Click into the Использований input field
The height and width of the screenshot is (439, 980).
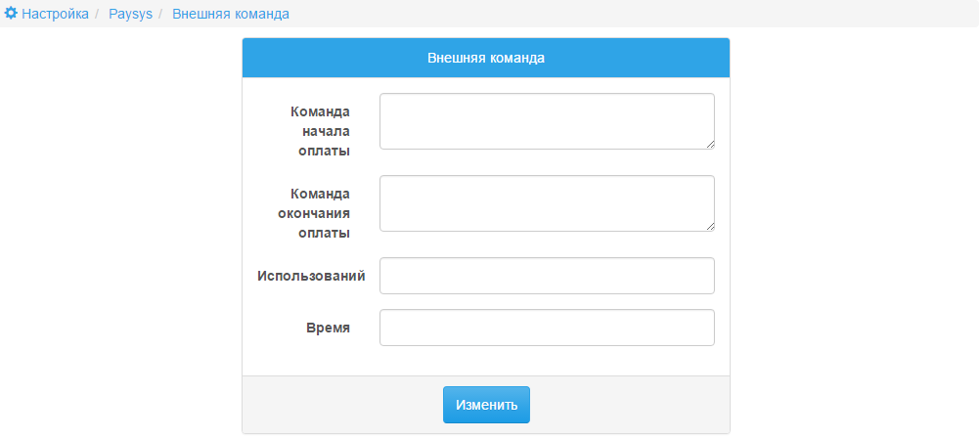(547, 276)
